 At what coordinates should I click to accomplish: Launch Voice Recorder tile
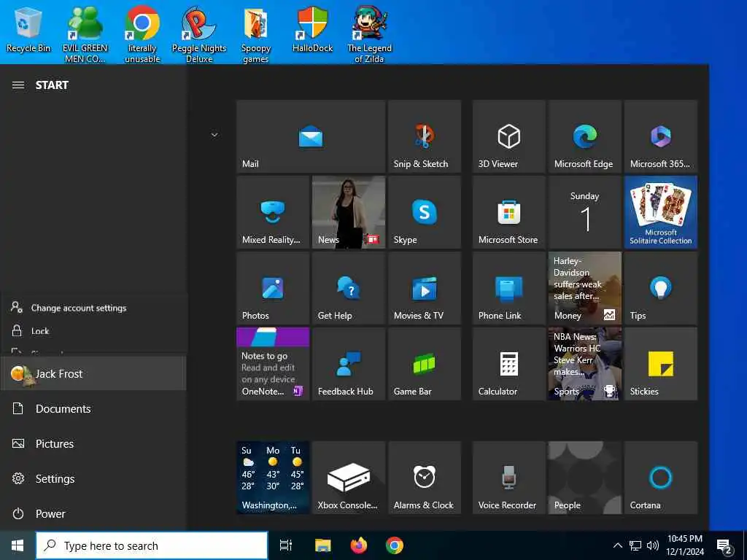click(x=508, y=477)
